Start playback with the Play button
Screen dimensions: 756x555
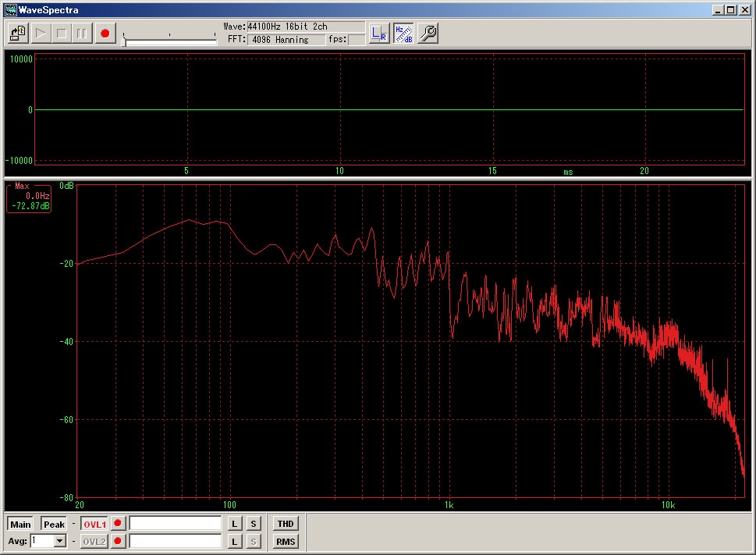[x=41, y=34]
